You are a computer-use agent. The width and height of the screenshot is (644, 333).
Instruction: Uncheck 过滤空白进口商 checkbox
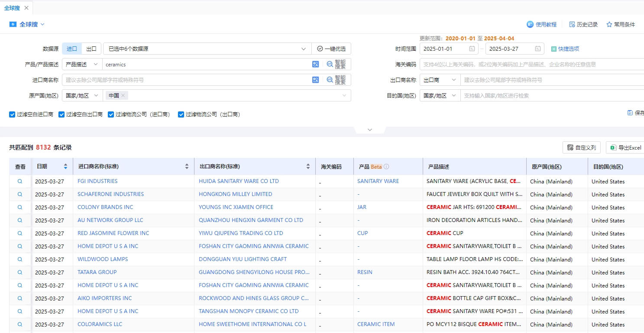[x=12, y=114]
